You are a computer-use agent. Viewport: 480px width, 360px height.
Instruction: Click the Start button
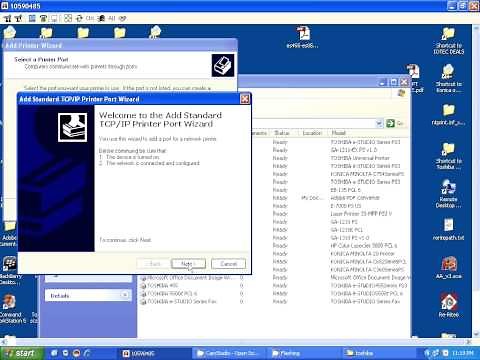coord(22,353)
